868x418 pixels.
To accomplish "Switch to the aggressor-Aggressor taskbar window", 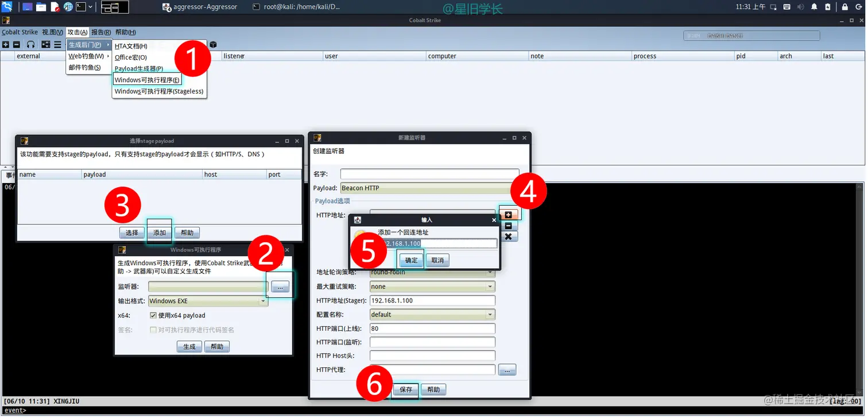I will click(200, 7).
